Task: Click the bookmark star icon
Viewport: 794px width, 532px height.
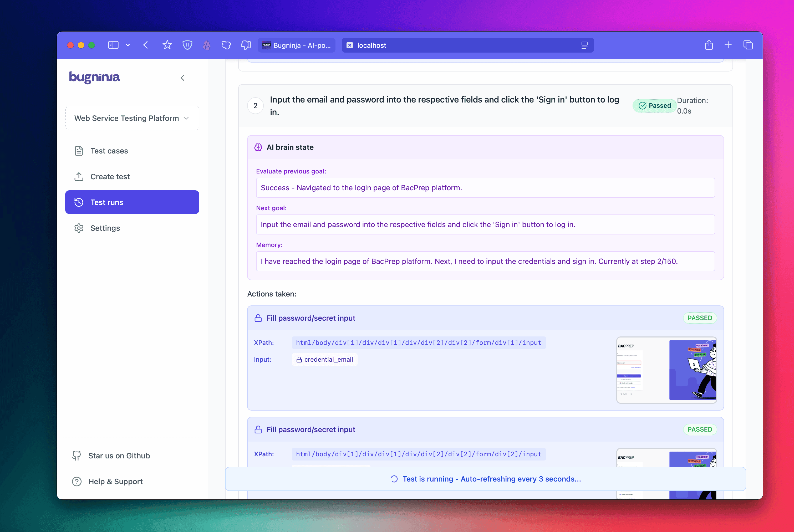Action: 167,45
